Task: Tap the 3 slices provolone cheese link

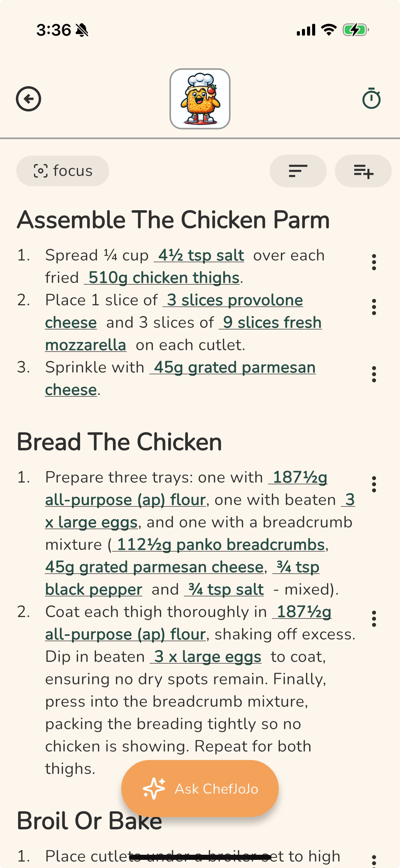Action: [x=233, y=300]
